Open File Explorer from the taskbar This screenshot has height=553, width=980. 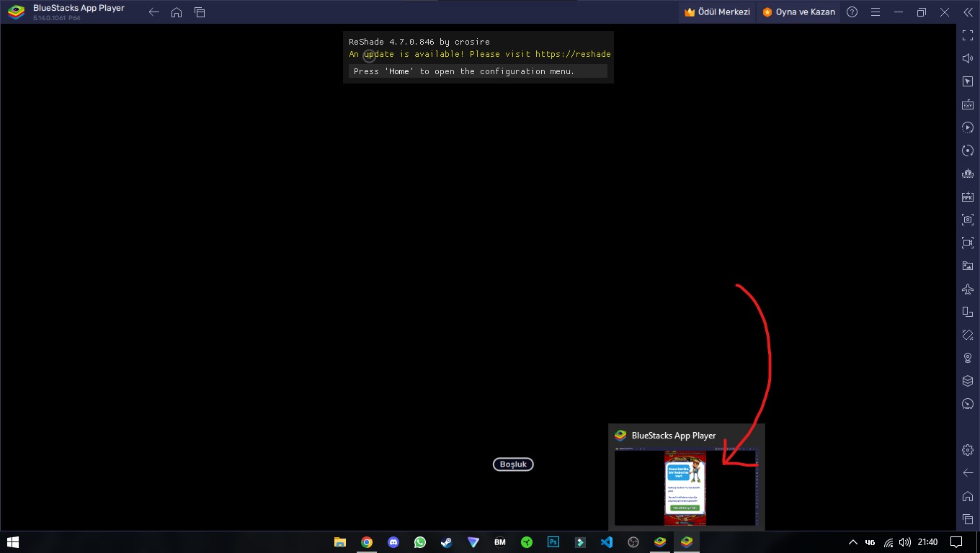click(x=340, y=542)
